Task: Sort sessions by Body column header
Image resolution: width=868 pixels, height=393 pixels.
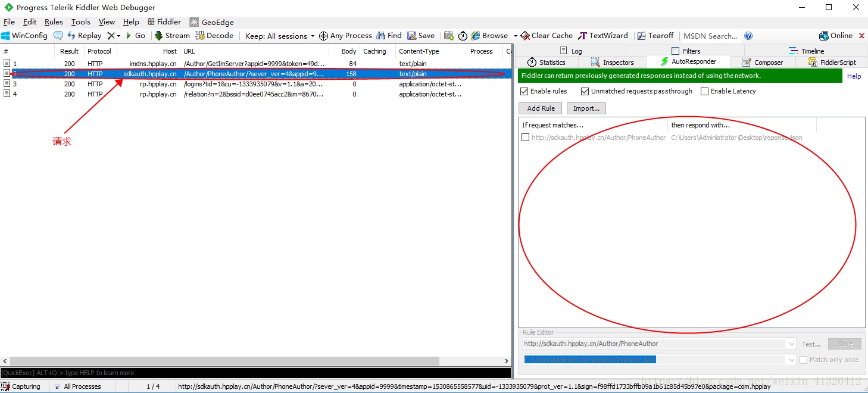Action: tap(344, 51)
